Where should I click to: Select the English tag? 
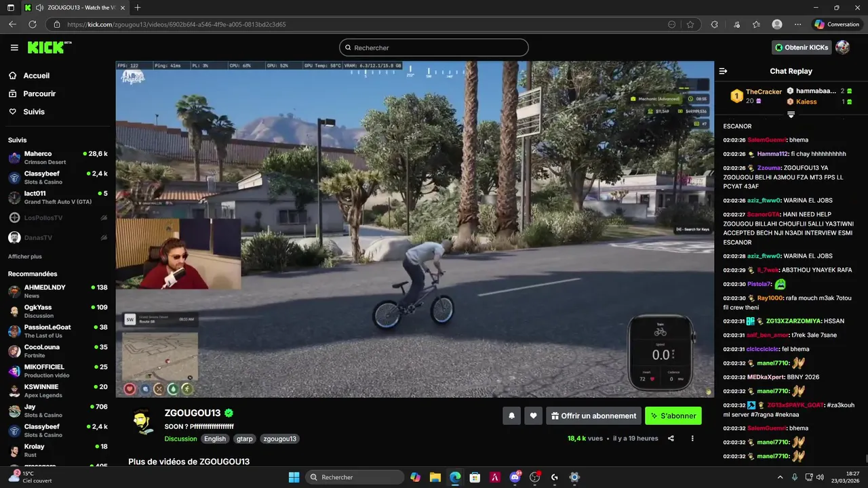click(215, 439)
